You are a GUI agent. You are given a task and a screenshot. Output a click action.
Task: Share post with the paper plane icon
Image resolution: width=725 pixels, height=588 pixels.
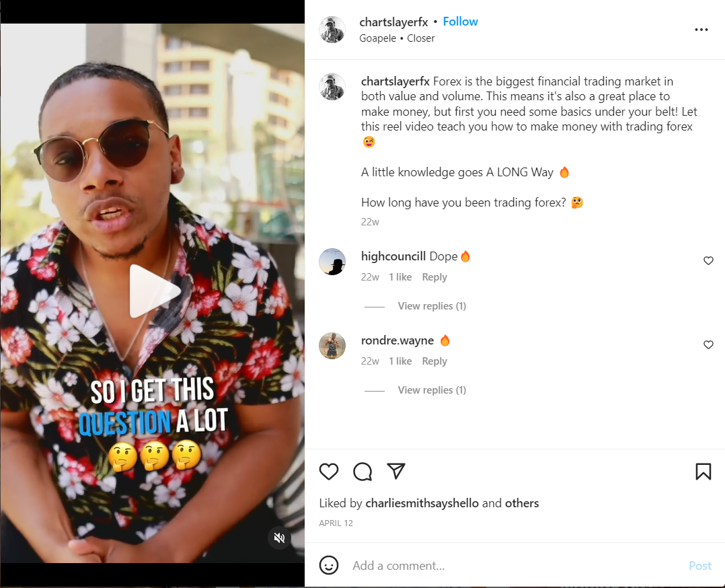(x=396, y=471)
